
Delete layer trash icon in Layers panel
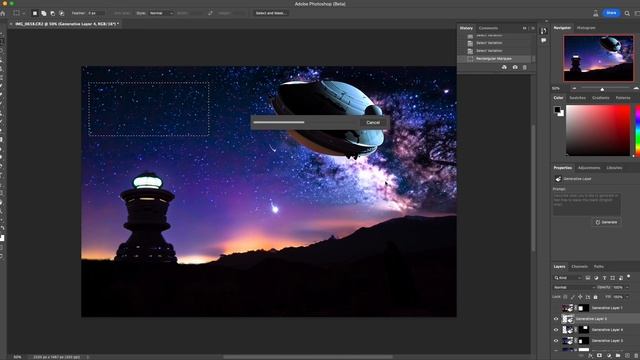(636, 356)
